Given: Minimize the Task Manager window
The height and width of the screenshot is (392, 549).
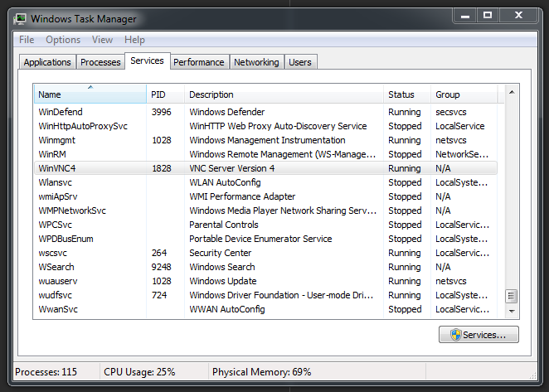Looking at the screenshot, I should 465,16.
